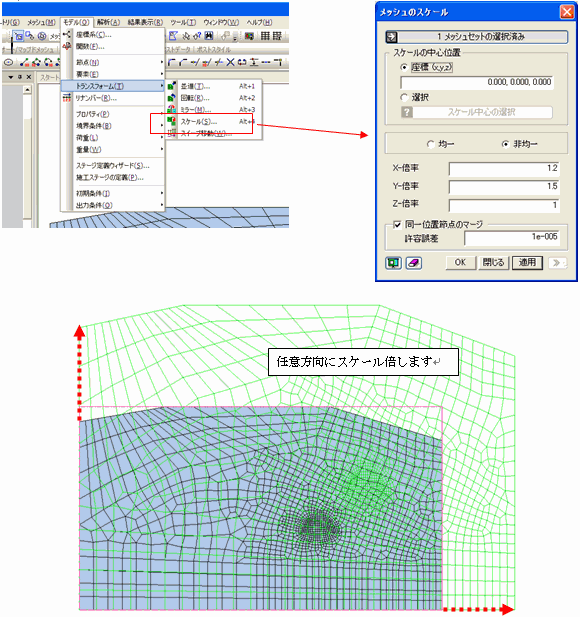Choose the 均一 uniform scaling option
The height and width of the screenshot is (617, 580).
(x=431, y=144)
